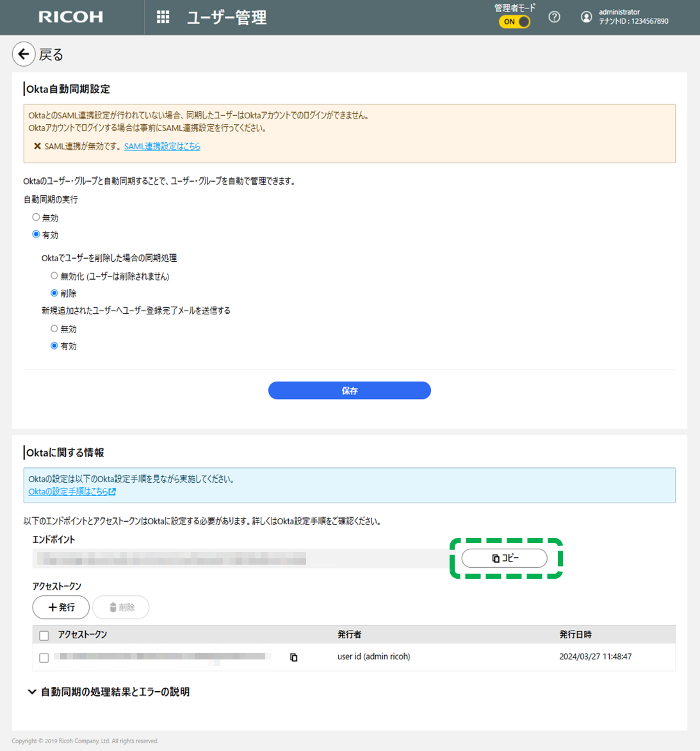Open the Oktaの設定手順はこちら link
700x751 pixels.
(x=72, y=492)
